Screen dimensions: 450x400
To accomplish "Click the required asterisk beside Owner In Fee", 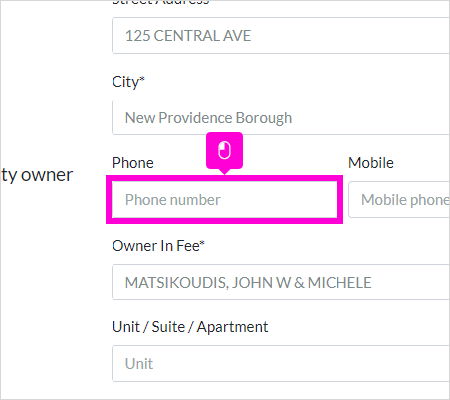I will [x=202, y=243].
